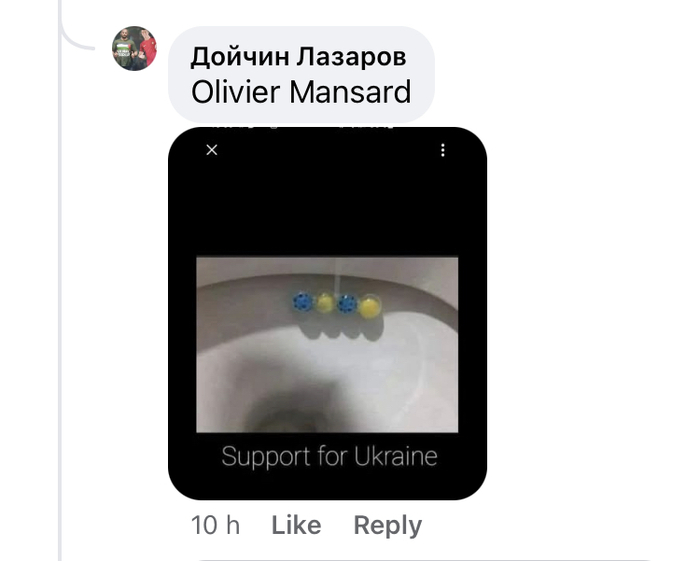Screen dimensions: 700x561
Task: Open Дойчин Лазаров's profile picture
Action: pyautogui.click(x=134, y=48)
